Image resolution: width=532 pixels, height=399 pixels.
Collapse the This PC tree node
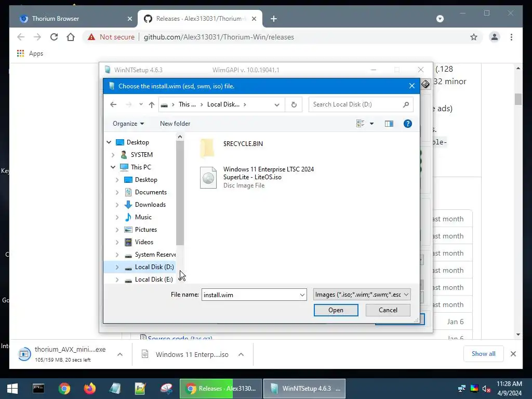pyautogui.click(x=113, y=167)
